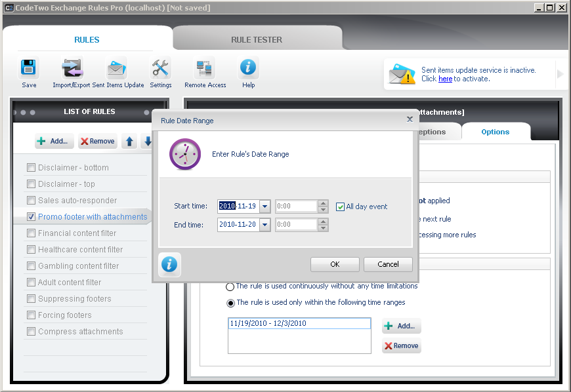This screenshot has width=571, height=392.
Task: Increase the Start time hour spinner
Action: (323, 203)
